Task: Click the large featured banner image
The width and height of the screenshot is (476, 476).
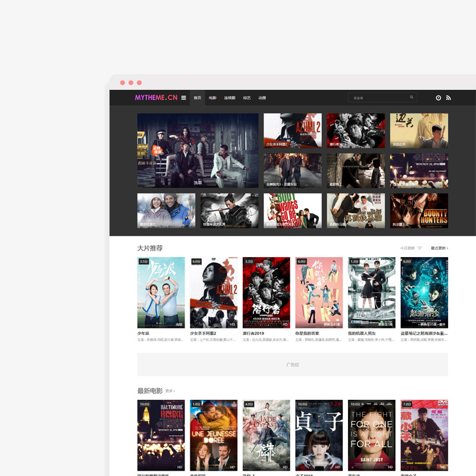Action: coord(198,151)
